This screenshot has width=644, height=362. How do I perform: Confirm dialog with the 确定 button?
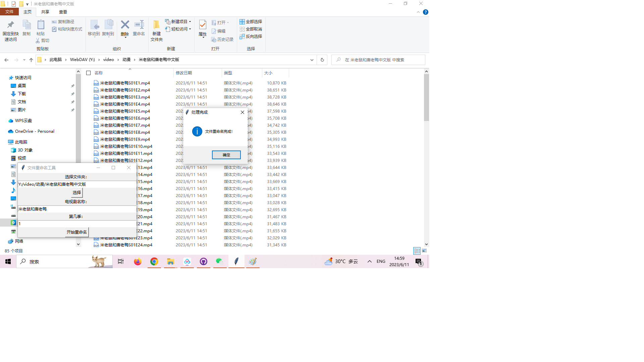click(x=226, y=155)
